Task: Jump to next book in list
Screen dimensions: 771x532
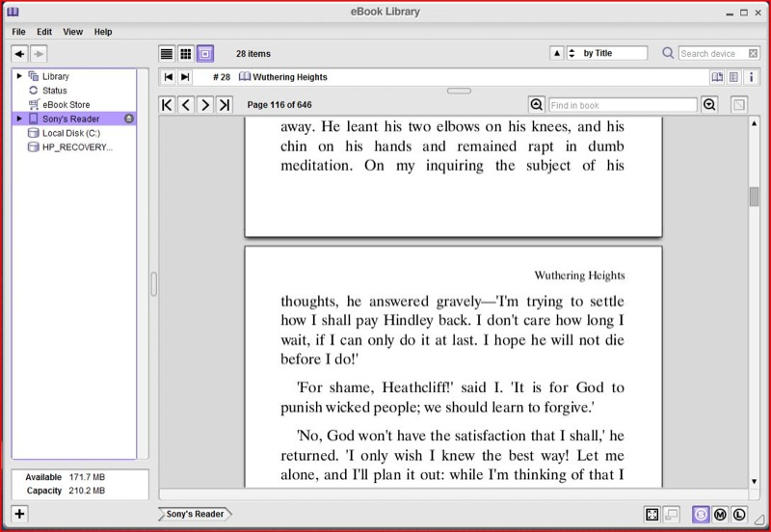Action: [185, 77]
